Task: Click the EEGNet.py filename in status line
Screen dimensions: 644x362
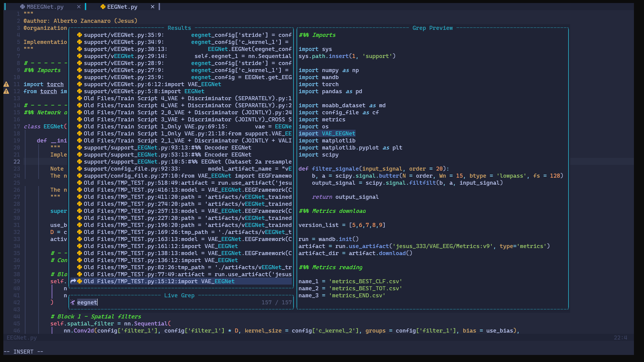Action: tap(22, 338)
